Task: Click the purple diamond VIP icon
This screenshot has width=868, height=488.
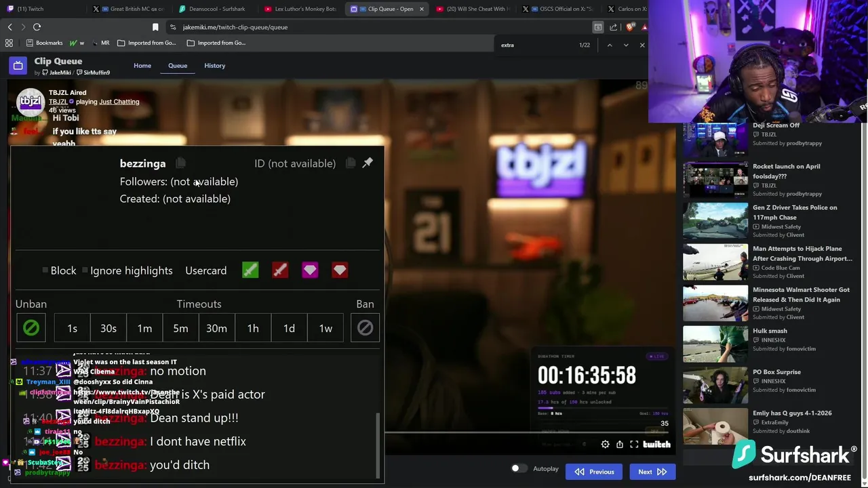Action: click(x=310, y=270)
